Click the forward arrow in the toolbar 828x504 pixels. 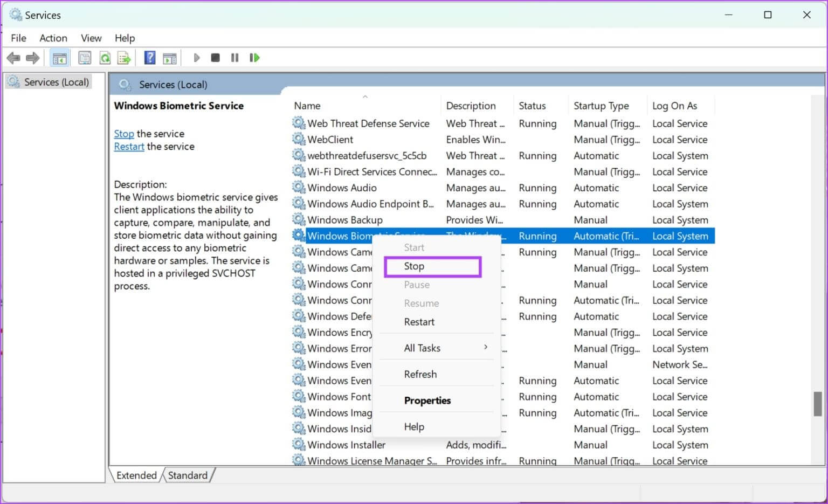[x=33, y=58]
